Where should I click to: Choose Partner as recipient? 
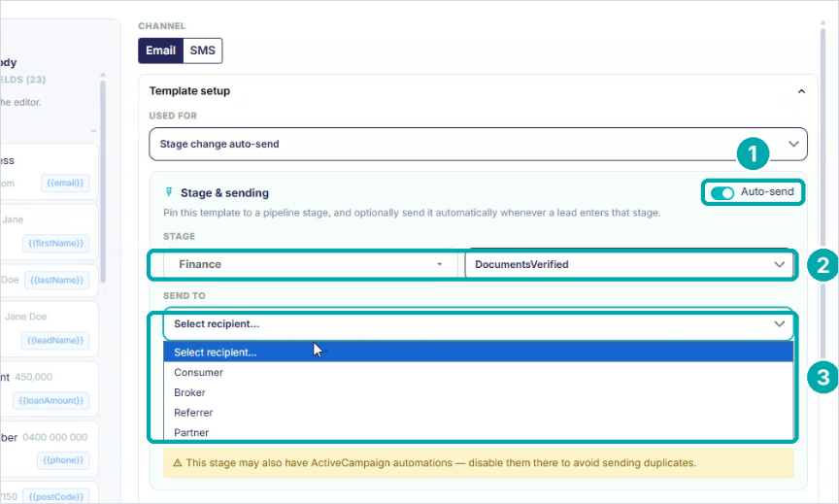pos(478,432)
